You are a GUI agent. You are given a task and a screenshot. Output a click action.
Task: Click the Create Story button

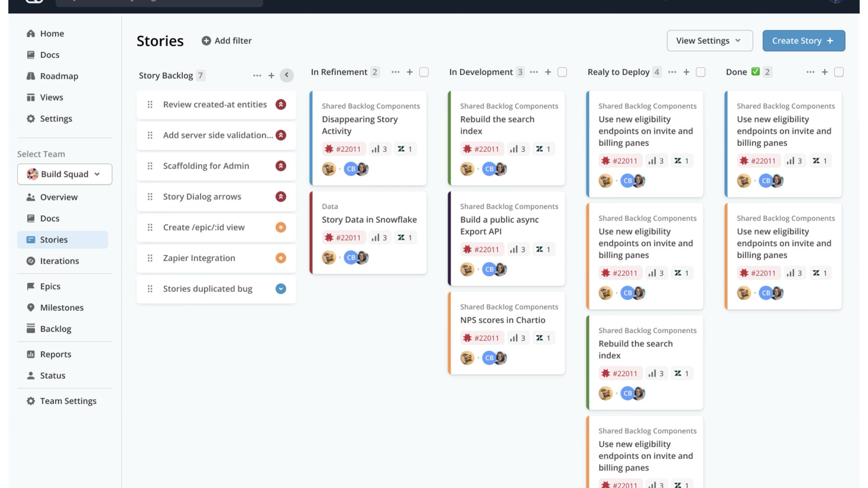[x=803, y=41]
